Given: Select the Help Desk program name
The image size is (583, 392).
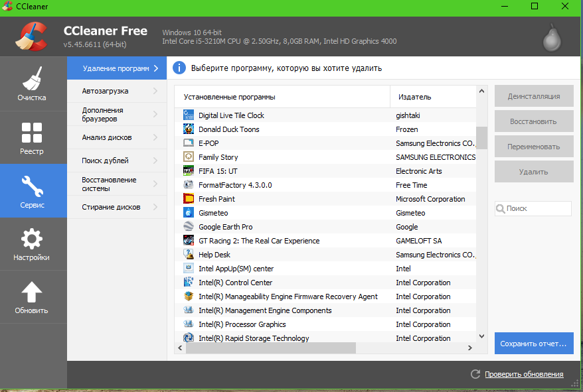Looking at the screenshot, I should 214,255.
